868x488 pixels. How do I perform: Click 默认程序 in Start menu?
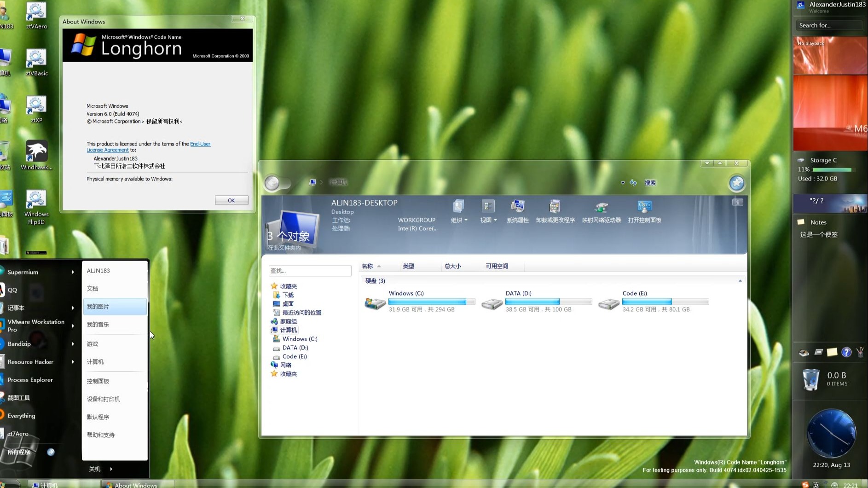[115, 417]
